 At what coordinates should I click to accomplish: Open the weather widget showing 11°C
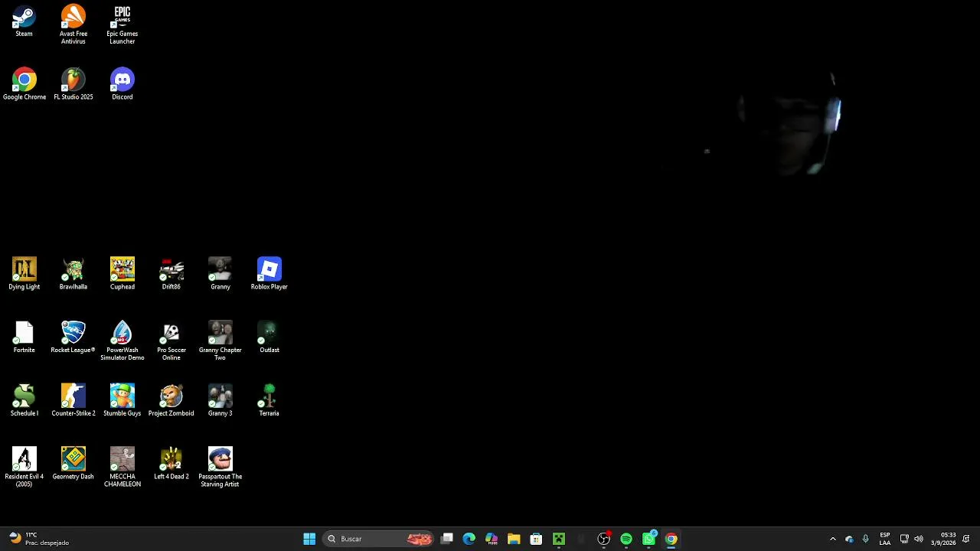38,539
